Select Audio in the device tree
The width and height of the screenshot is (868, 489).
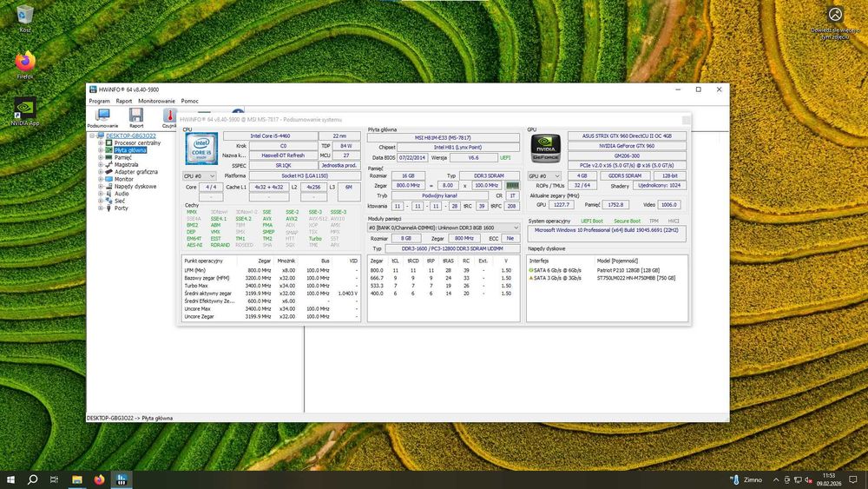[x=122, y=194]
